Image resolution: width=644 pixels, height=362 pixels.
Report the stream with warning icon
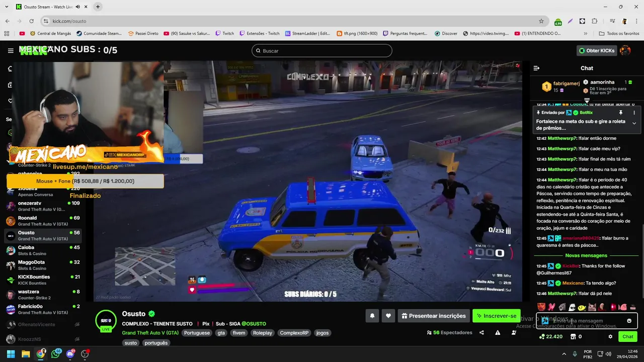click(498, 332)
